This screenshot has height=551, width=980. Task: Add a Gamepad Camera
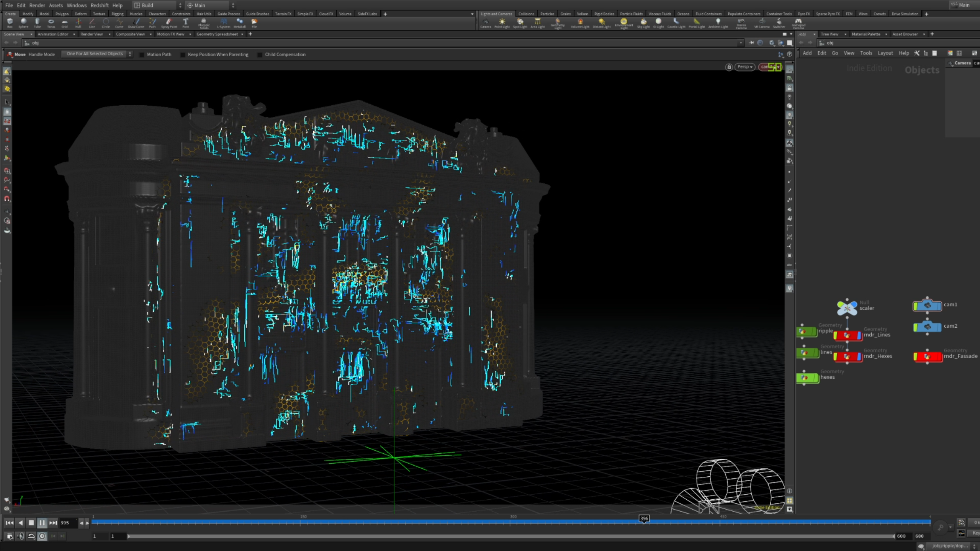pyautogui.click(x=798, y=24)
